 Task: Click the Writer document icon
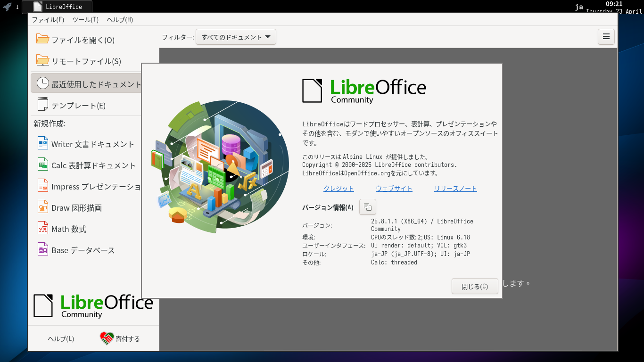coord(43,143)
